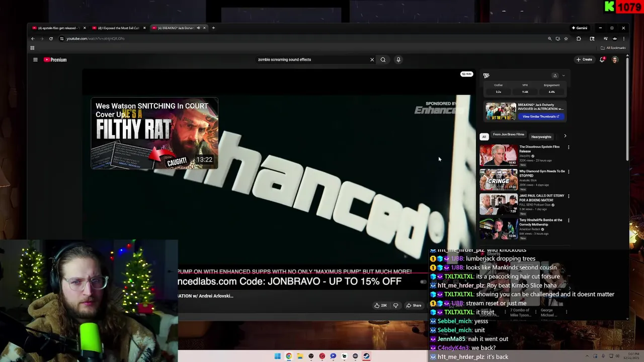This screenshot has height=362, width=644.
Task: Open a new browser tab
Action: [213, 28]
